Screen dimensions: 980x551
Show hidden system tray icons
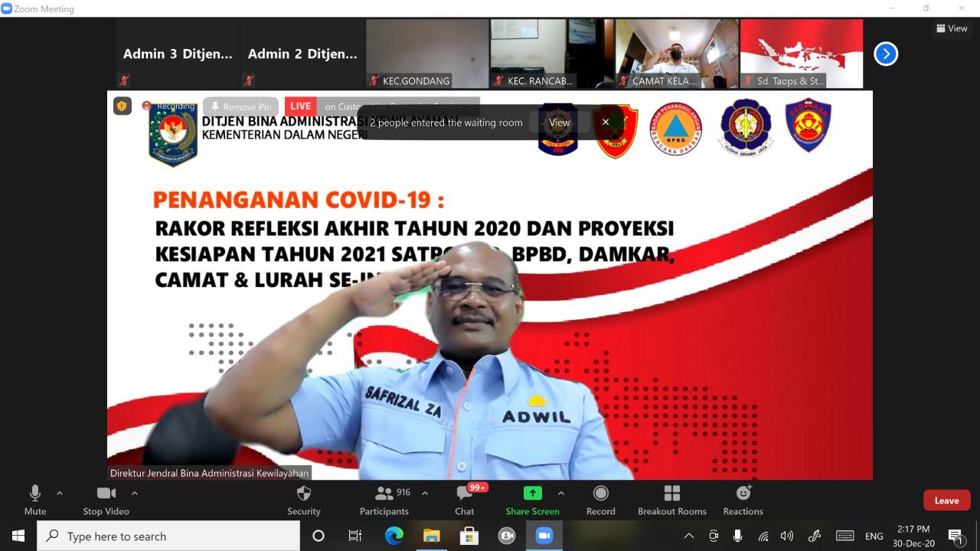[x=689, y=536]
